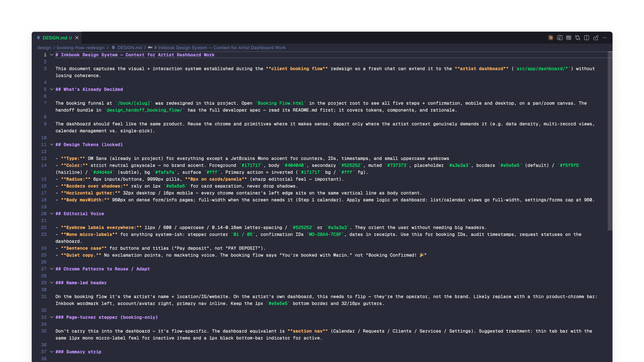Close the DESIGN.md tab
644x362 pixels.
pyautogui.click(x=77, y=38)
